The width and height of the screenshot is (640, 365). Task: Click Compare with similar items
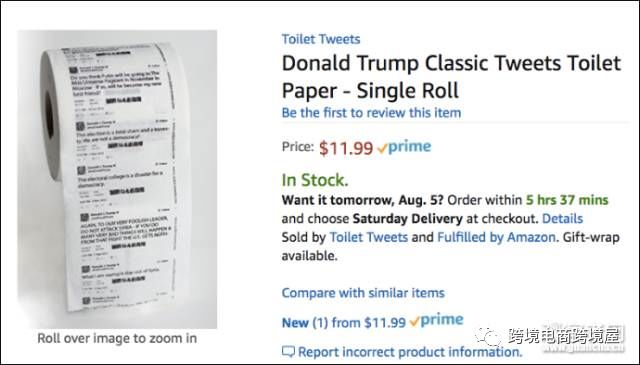363,293
